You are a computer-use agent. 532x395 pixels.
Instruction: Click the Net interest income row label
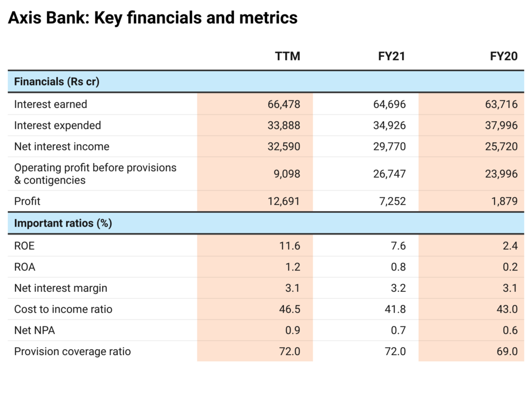point(62,147)
